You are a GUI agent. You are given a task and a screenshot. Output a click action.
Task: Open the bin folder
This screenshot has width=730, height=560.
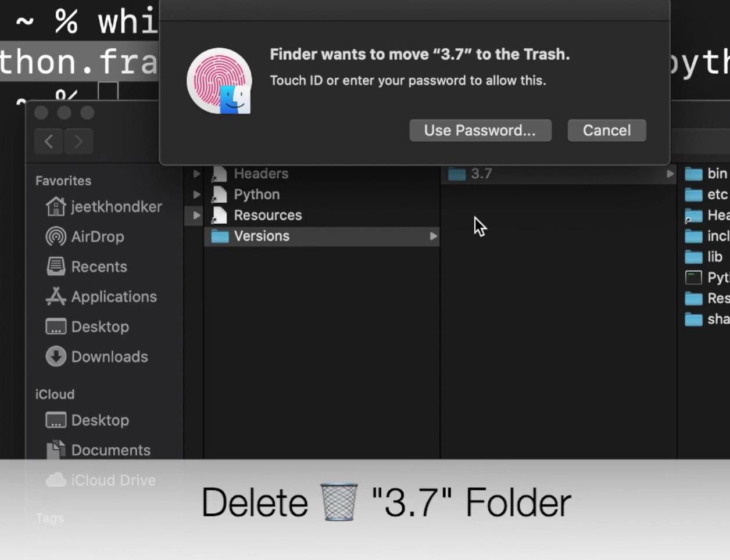[706, 173]
